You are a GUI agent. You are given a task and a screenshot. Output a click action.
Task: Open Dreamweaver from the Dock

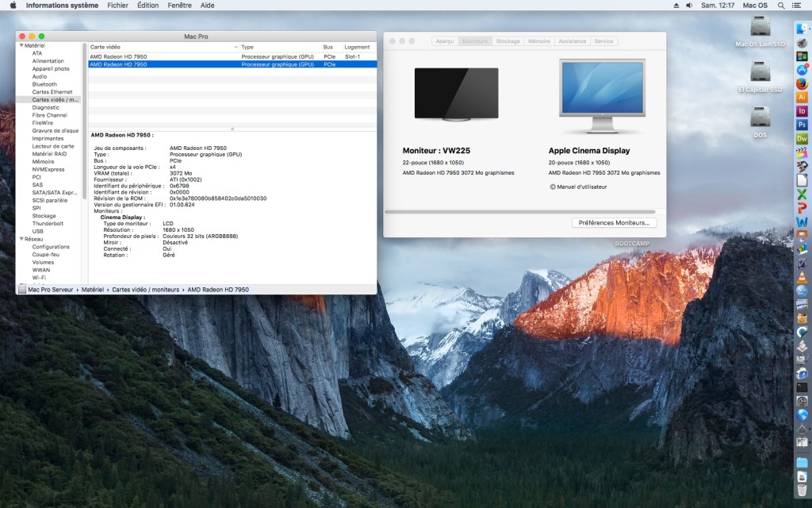[802, 138]
